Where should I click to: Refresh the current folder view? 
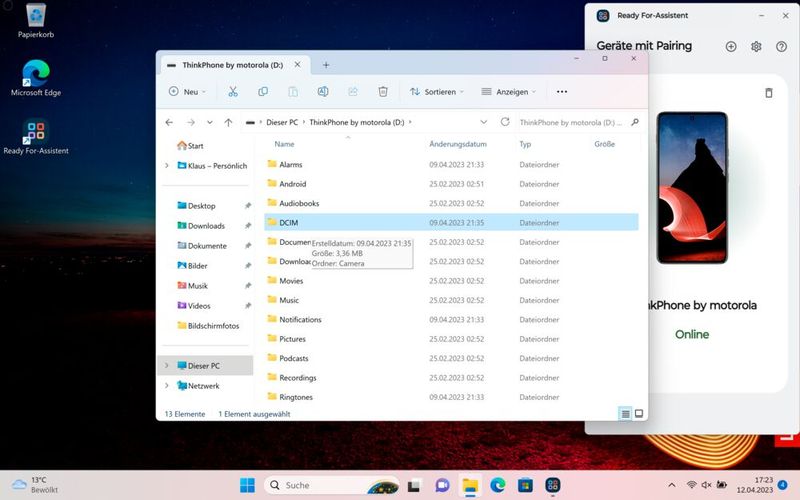[x=505, y=122]
